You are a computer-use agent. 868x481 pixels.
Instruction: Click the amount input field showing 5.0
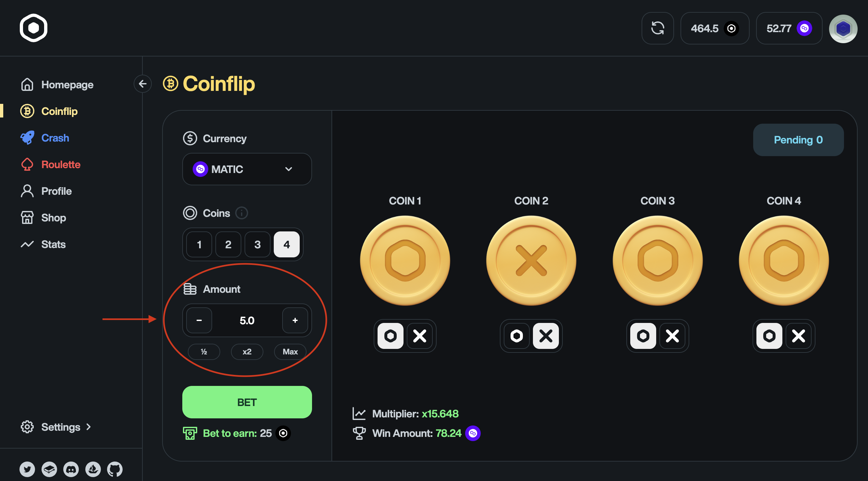247,320
